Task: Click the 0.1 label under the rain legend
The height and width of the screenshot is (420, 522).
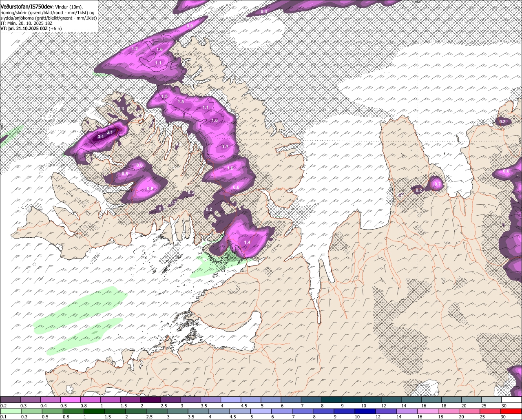Action: click(x=3, y=417)
